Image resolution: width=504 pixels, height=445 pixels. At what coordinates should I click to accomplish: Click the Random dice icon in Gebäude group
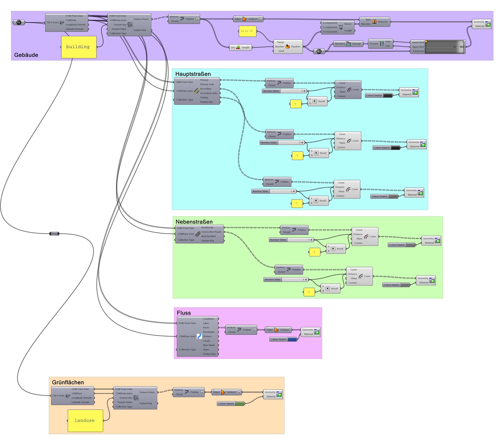288,46
